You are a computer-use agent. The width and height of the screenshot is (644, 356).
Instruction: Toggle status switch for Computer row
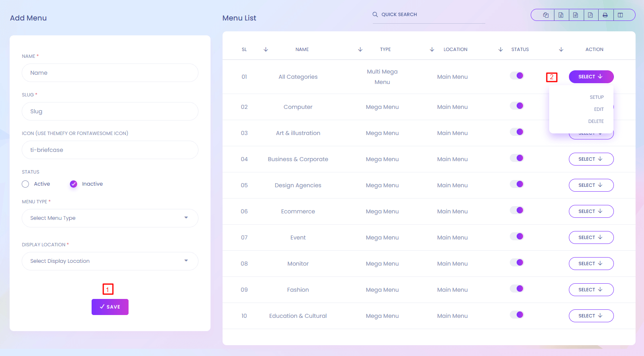tap(517, 106)
